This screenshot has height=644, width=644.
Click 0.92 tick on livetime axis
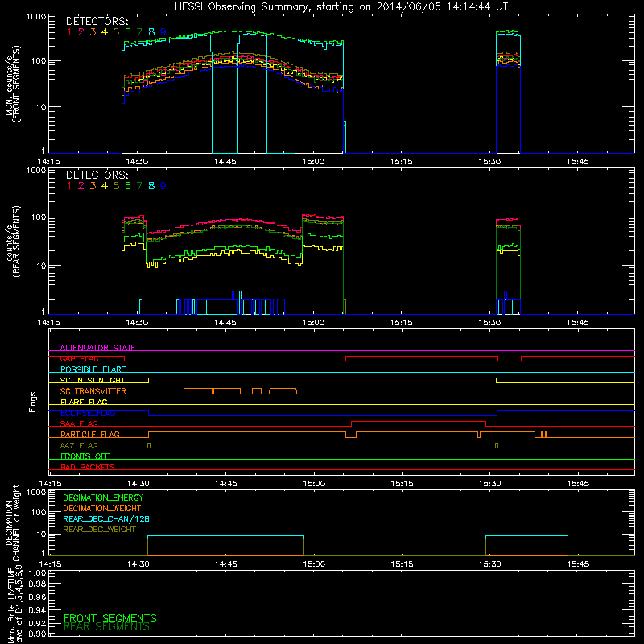click(x=37, y=623)
